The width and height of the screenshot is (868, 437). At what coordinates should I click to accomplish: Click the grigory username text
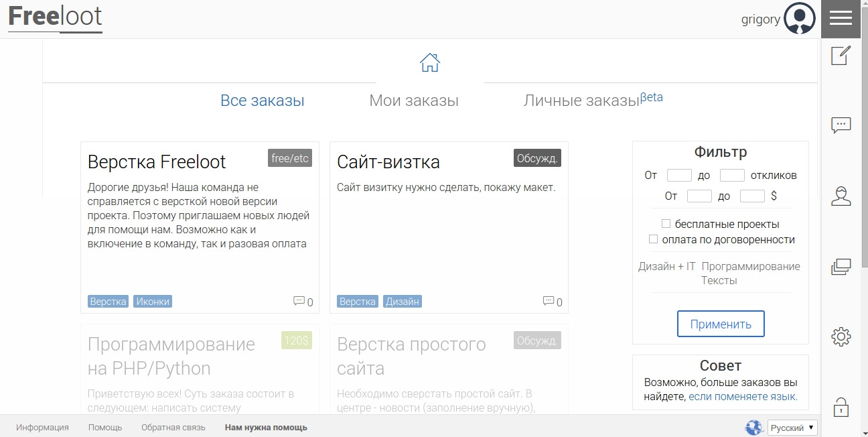761,19
